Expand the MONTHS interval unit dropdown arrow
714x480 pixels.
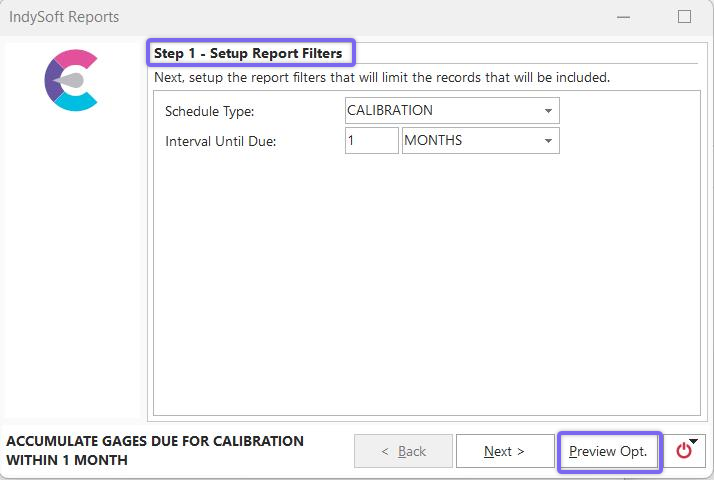coord(549,141)
